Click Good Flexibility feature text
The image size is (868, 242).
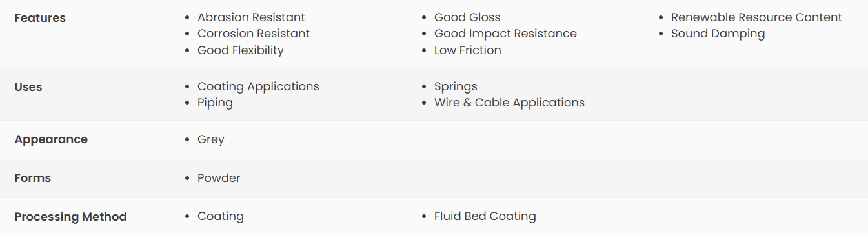point(241,50)
